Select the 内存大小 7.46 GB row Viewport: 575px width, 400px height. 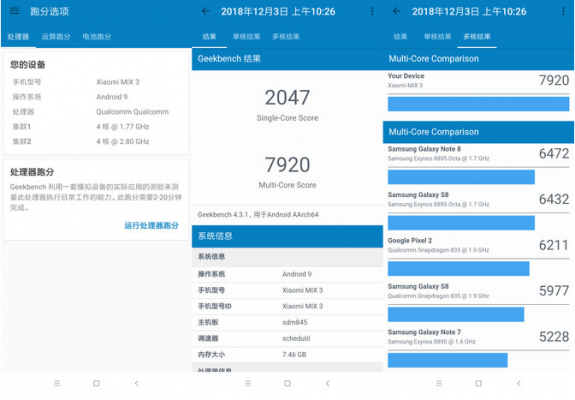[287, 355]
